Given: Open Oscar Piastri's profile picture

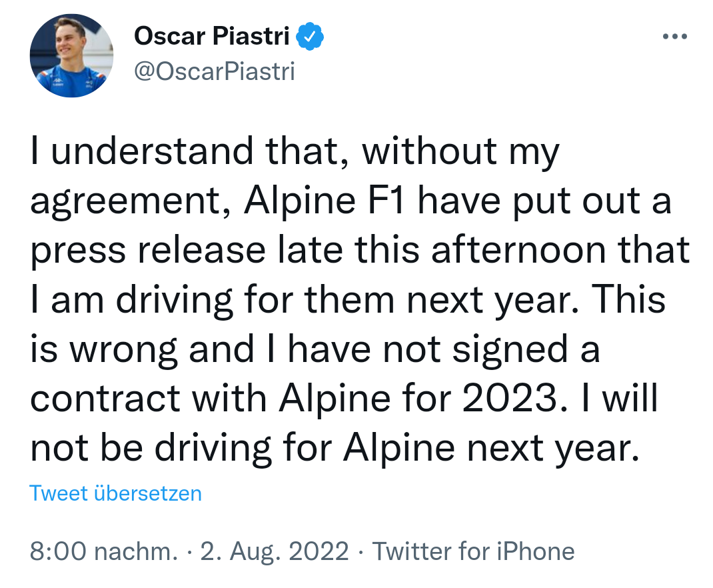Looking at the screenshot, I should (71, 55).
